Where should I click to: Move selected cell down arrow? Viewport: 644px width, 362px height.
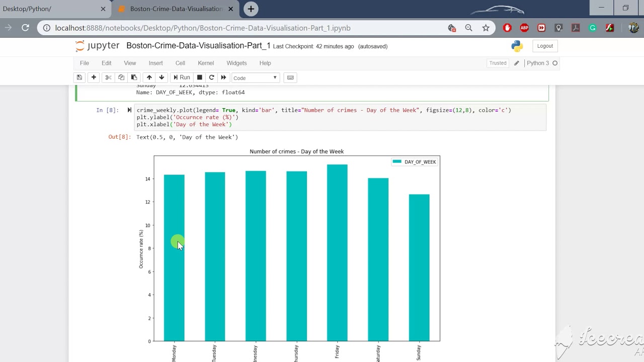coord(162,77)
